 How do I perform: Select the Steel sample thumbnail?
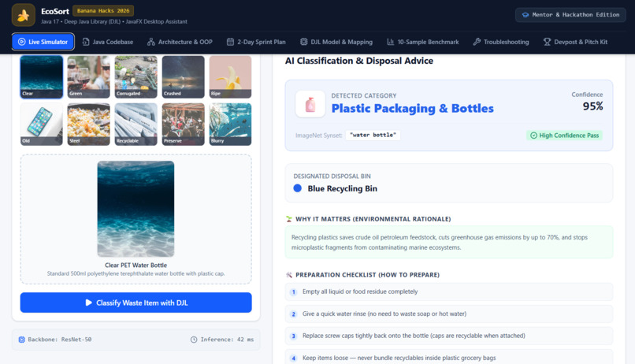click(x=89, y=124)
